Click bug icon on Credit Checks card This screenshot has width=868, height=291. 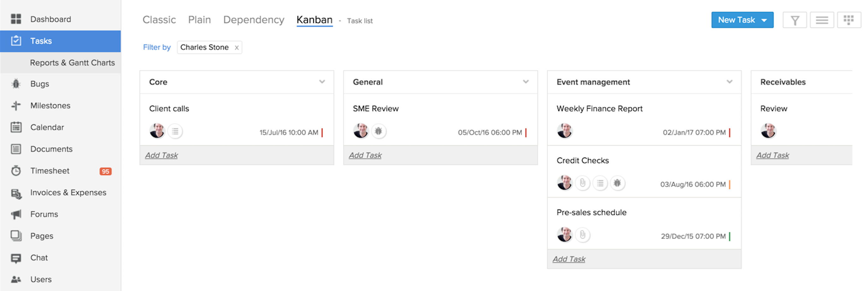[617, 183]
